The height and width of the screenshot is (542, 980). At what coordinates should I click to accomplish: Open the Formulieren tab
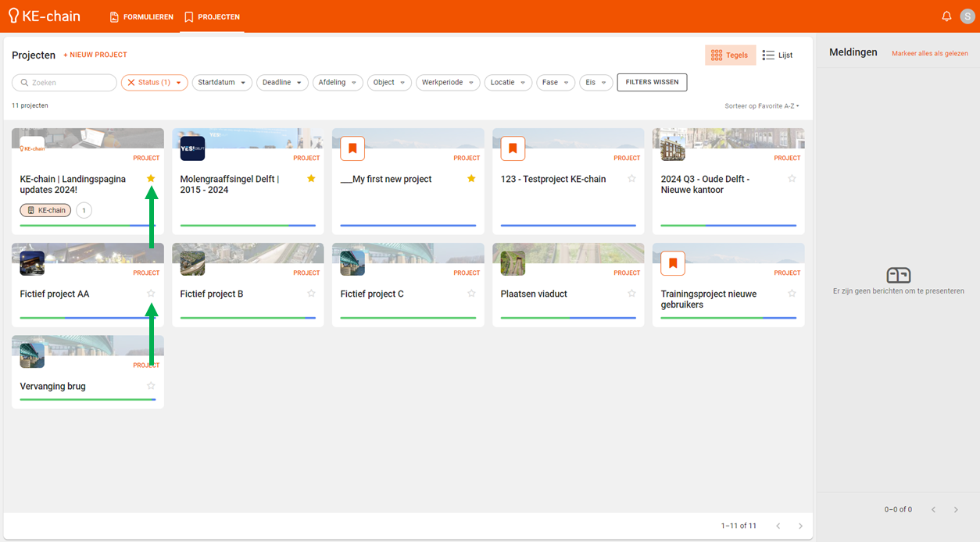click(x=141, y=16)
